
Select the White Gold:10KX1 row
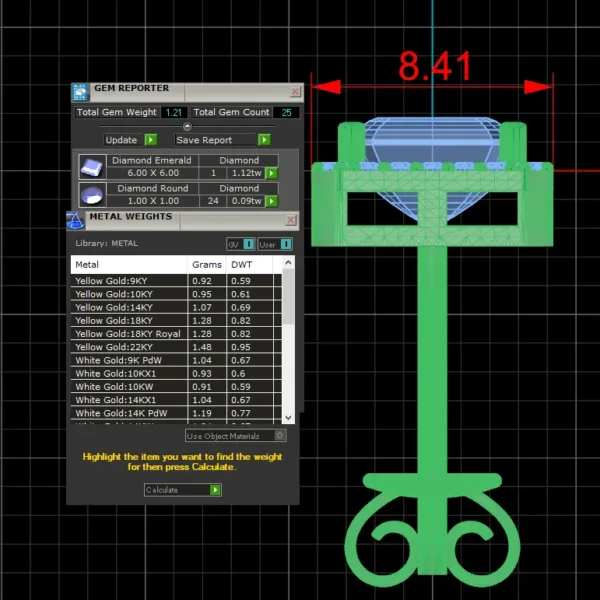[176, 373]
